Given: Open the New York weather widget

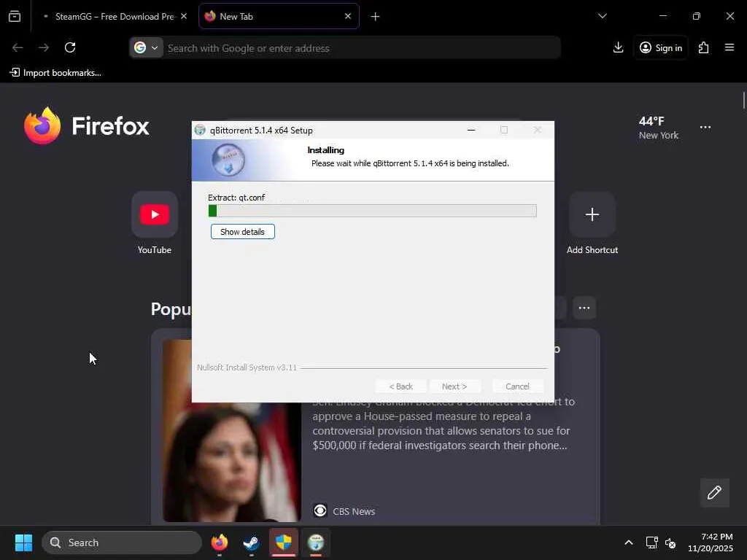Looking at the screenshot, I should click(x=659, y=128).
